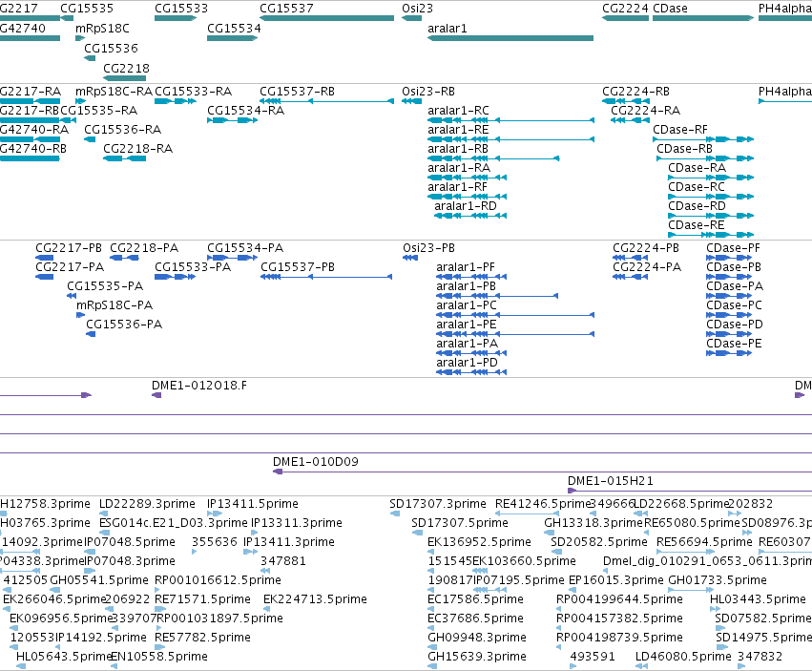Open EST RE71571.5prime label

click(202, 599)
